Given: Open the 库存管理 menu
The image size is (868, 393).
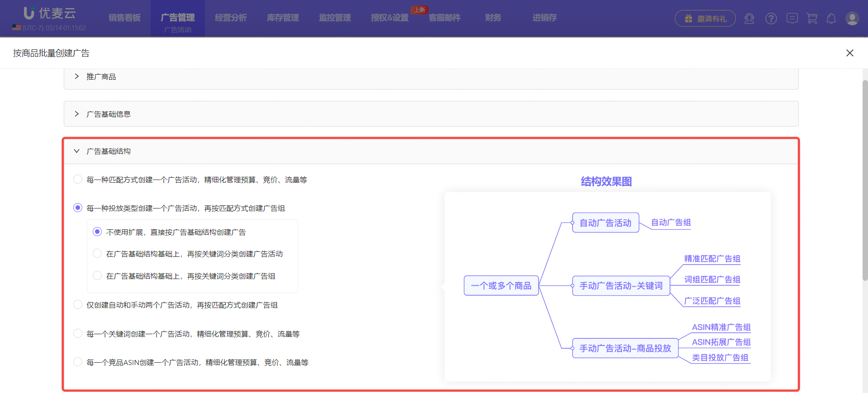Looking at the screenshot, I should tap(283, 18).
